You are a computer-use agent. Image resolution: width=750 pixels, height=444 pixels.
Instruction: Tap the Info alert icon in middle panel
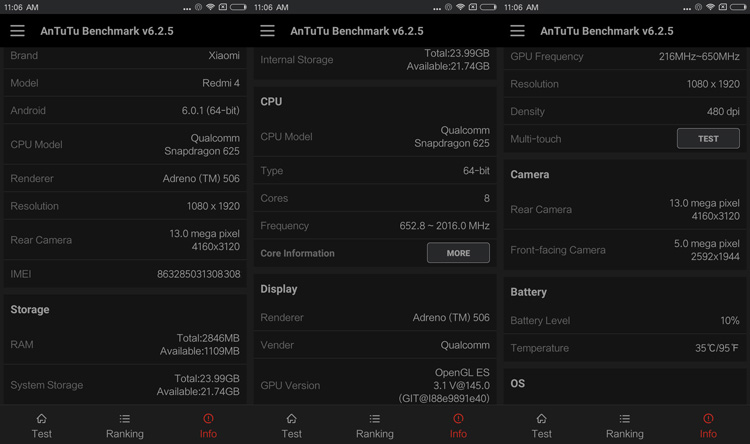coord(458,419)
